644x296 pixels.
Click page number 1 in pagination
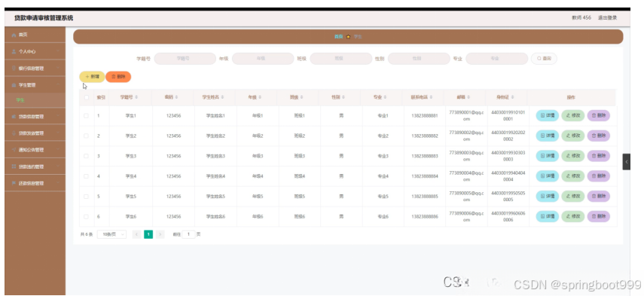coord(148,234)
